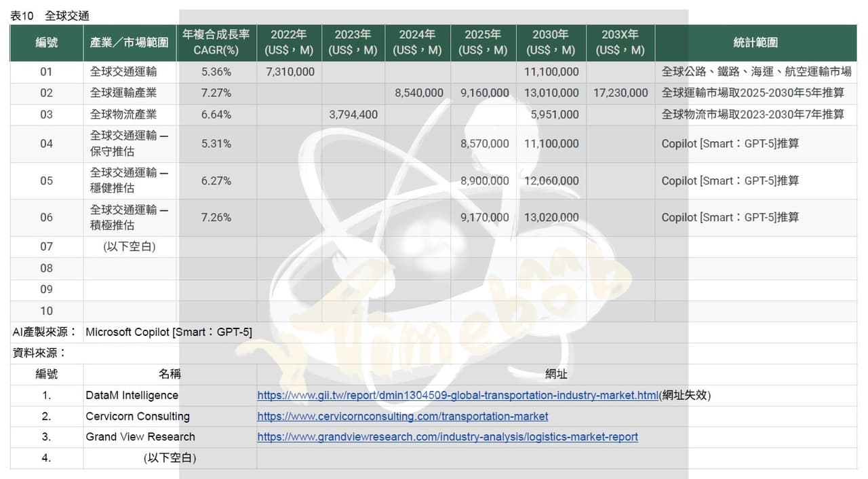This screenshot has width=868, height=479.
Task: Click the 7.26% CAGR cell in row 06
Action: pyautogui.click(x=216, y=217)
